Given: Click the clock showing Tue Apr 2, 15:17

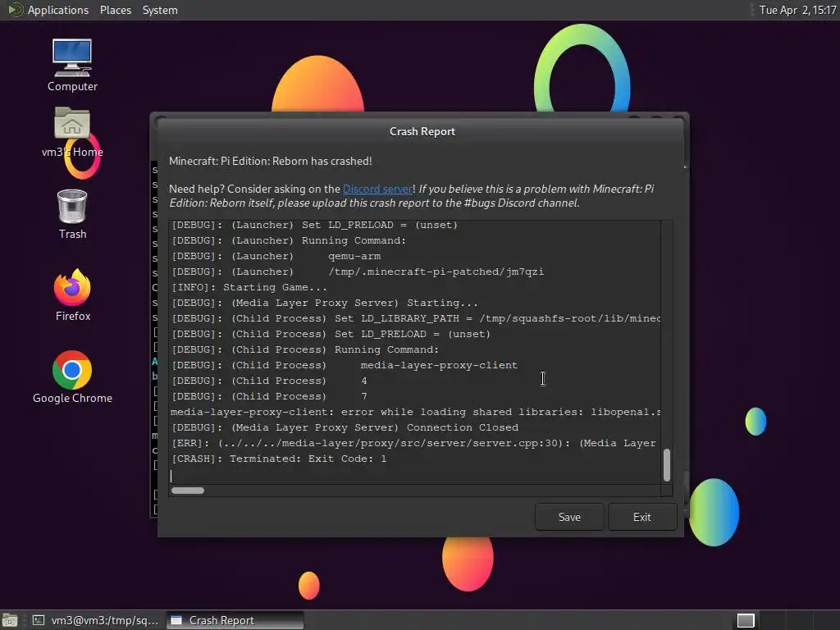Looking at the screenshot, I should point(797,10).
